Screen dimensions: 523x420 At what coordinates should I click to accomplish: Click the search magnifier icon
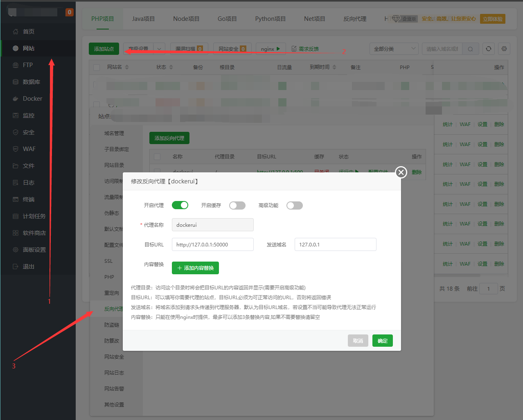[x=470, y=49]
